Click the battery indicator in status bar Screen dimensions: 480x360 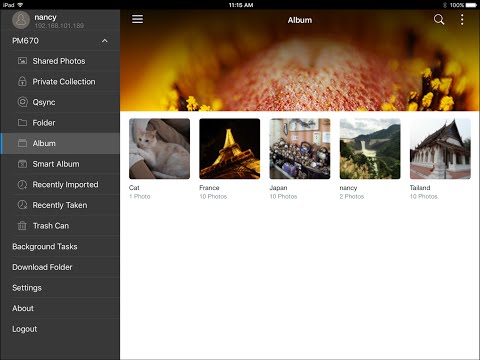(471, 5)
